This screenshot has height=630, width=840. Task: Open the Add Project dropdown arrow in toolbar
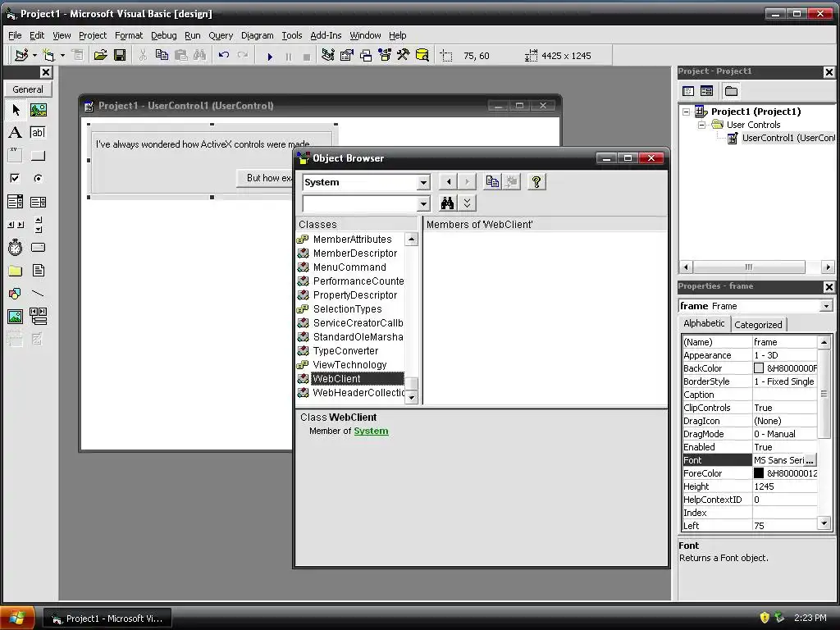click(34, 55)
